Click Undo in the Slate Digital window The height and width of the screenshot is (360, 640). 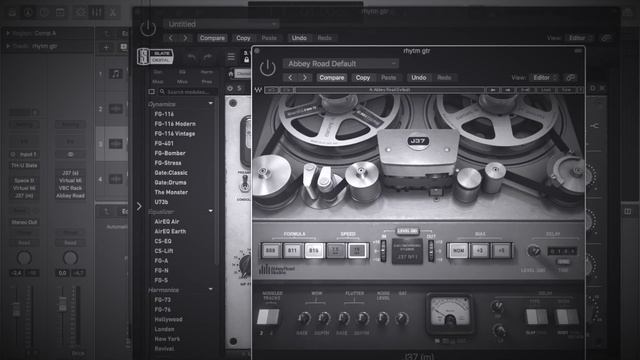point(299,38)
